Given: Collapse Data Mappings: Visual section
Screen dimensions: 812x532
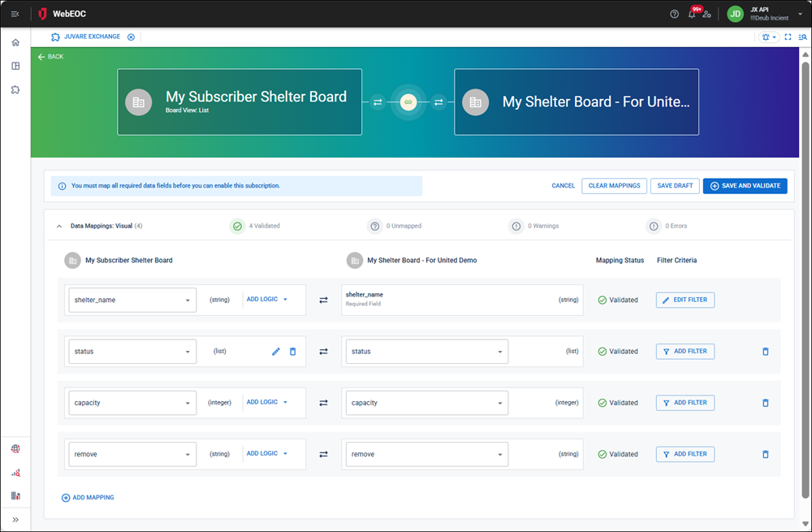Looking at the screenshot, I should pos(59,227).
